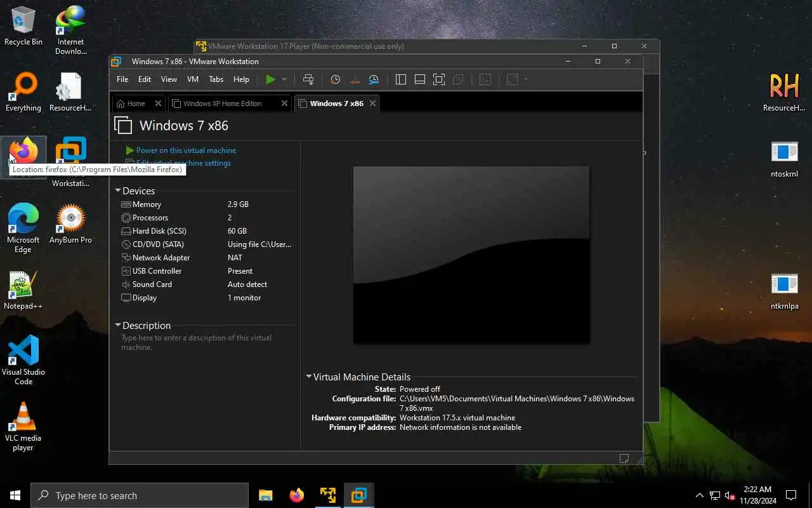Click Take a snapshot toolbar icon
This screenshot has height=508, width=812.
pos(336,79)
